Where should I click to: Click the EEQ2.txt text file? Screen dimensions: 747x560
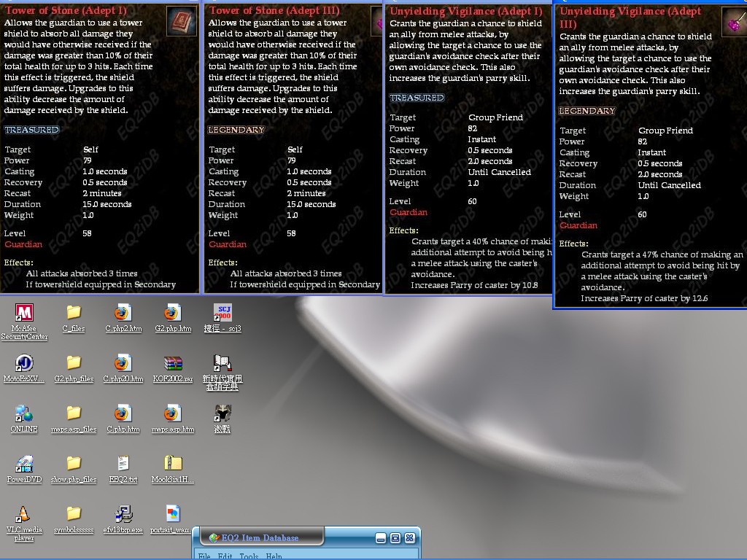coord(123,464)
